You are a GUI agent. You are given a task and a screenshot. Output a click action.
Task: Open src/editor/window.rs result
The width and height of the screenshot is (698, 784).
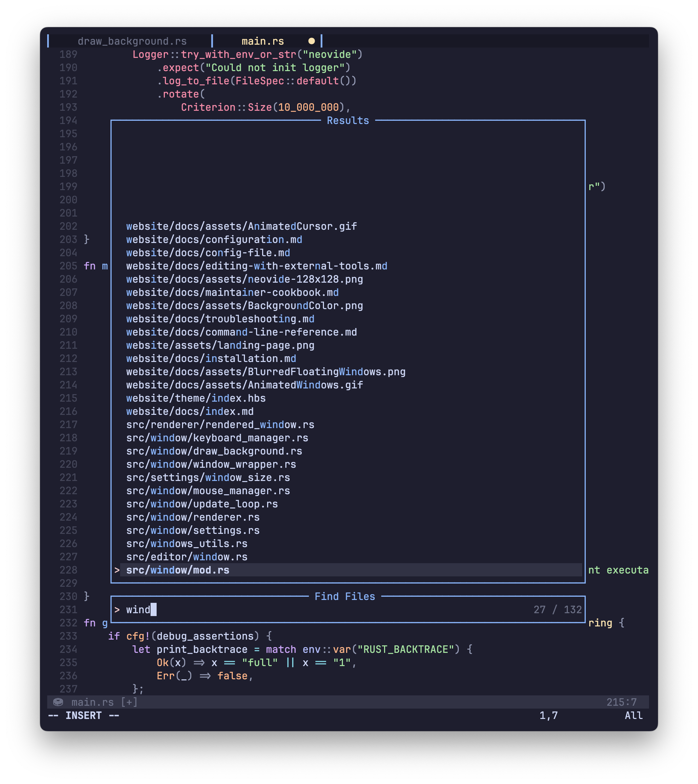(x=187, y=556)
